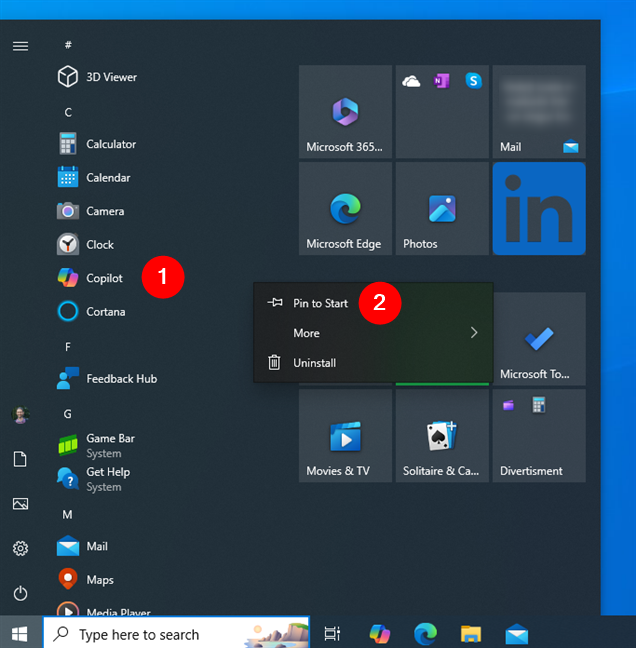
Task: Choose Uninstall from the context menu
Action: click(x=314, y=363)
